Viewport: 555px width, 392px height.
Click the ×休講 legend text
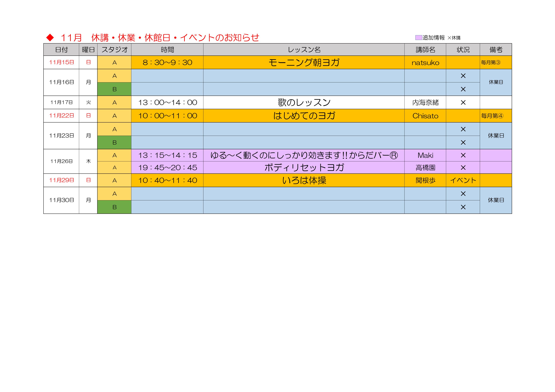454,38
